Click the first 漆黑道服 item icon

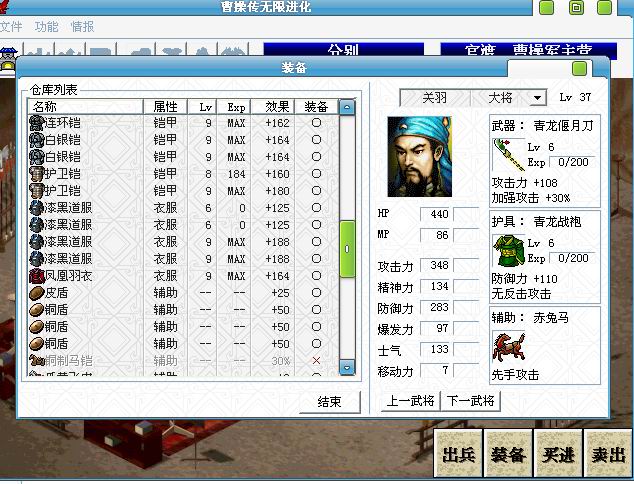tap(37, 208)
